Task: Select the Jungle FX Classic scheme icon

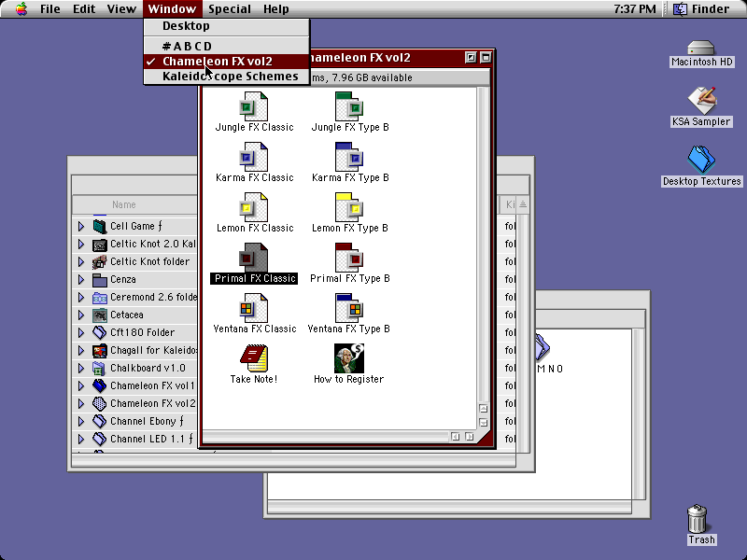Action: (x=253, y=106)
